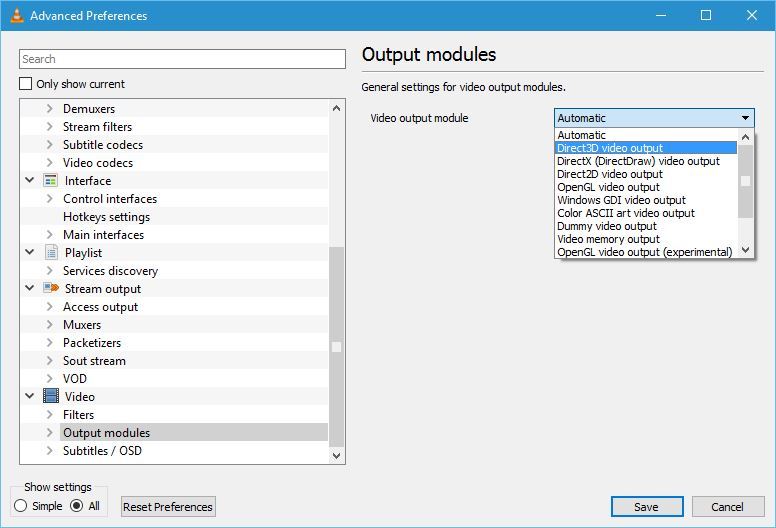Select the Simple settings radio button

pos(21,506)
